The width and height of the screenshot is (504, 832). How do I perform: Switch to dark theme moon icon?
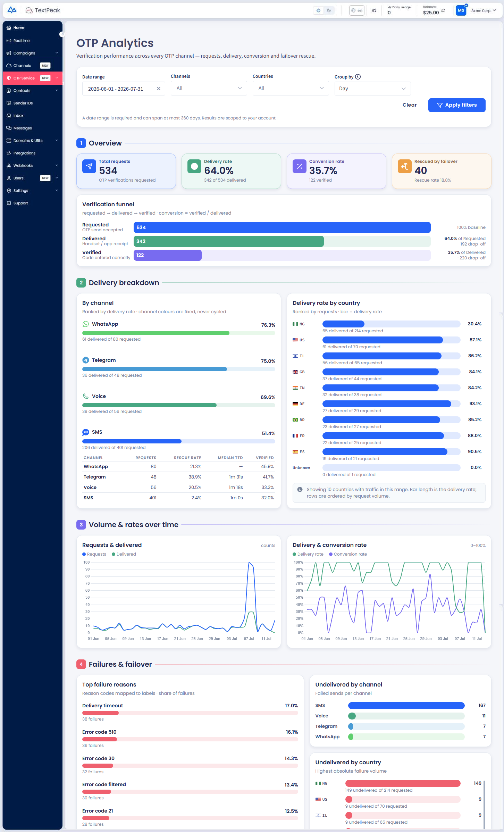click(329, 10)
